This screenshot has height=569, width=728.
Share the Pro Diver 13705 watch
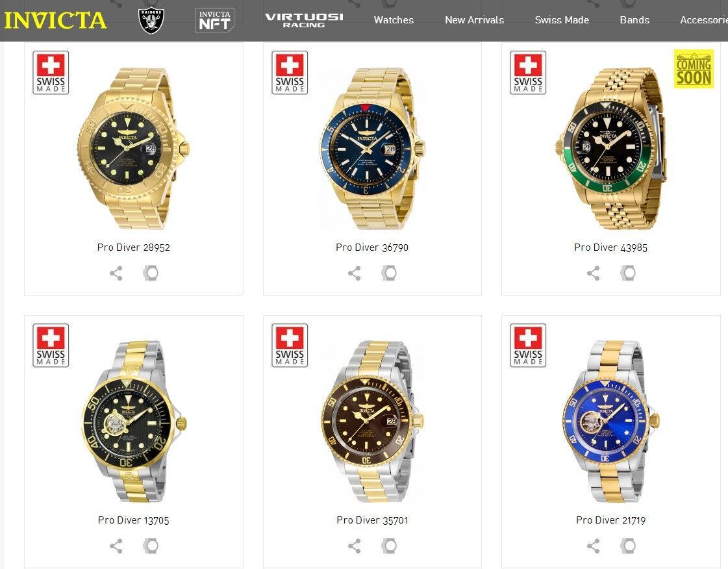[116, 546]
